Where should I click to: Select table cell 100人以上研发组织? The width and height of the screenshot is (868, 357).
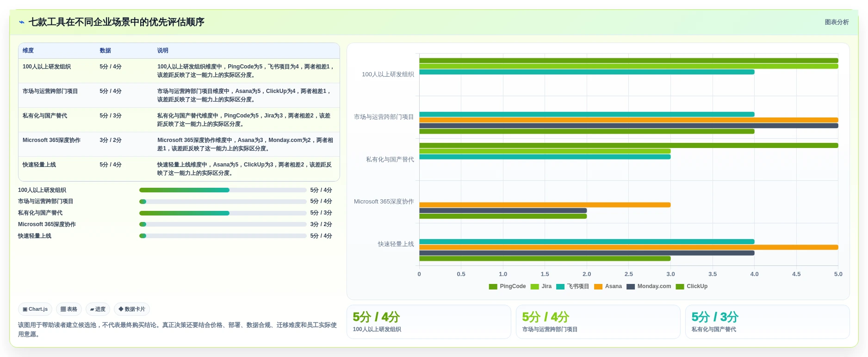[47, 67]
